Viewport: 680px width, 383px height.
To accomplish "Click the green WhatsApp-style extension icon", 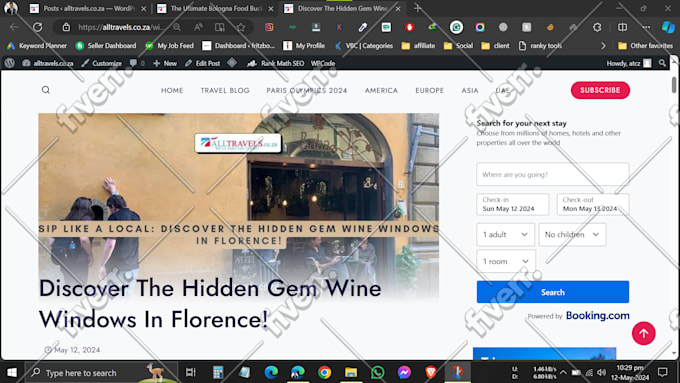I will (456, 27).
